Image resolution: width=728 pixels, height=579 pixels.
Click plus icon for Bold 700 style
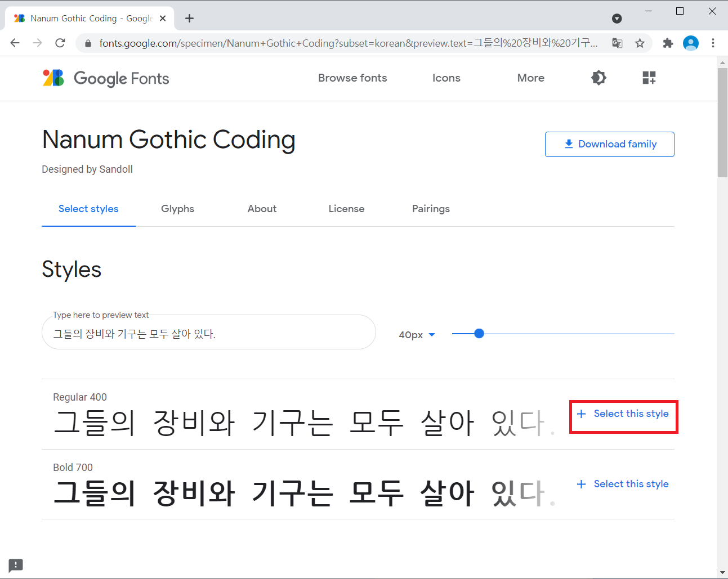coord(582,484)
